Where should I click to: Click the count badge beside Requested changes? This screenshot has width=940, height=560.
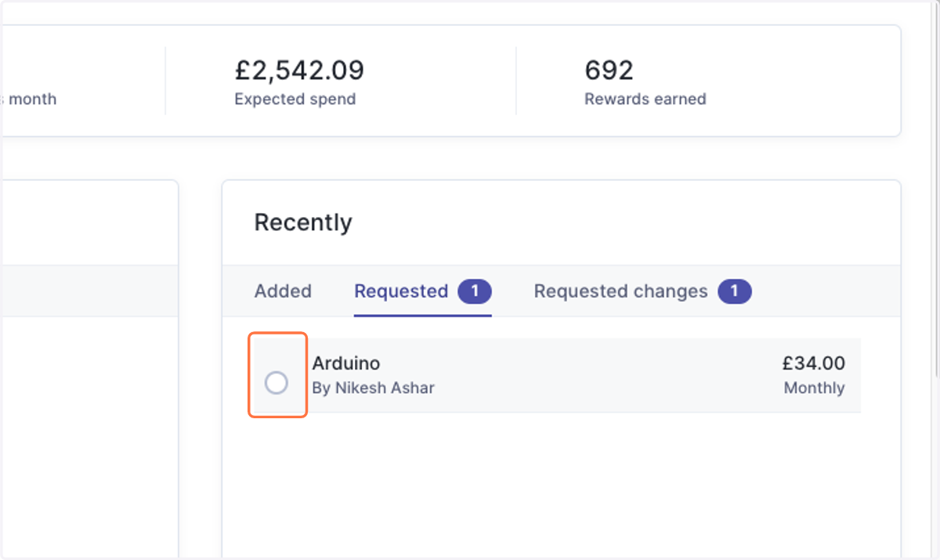pyautogui.click(x=735, y=291)
